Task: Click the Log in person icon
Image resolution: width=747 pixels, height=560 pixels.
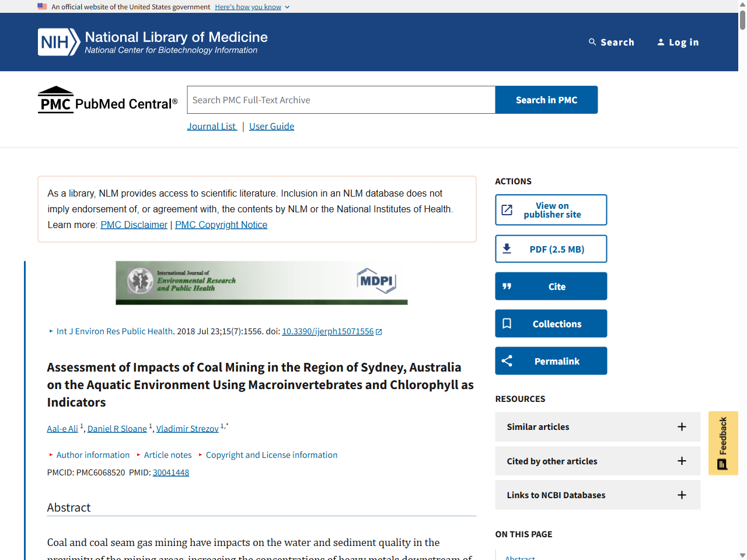Action: 661,42
